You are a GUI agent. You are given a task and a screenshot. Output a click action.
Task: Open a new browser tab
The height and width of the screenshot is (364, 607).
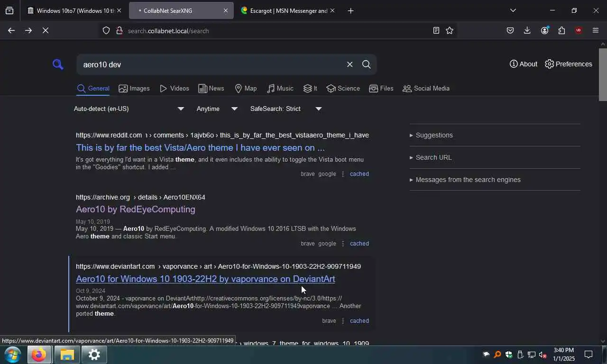pos(350,10)
